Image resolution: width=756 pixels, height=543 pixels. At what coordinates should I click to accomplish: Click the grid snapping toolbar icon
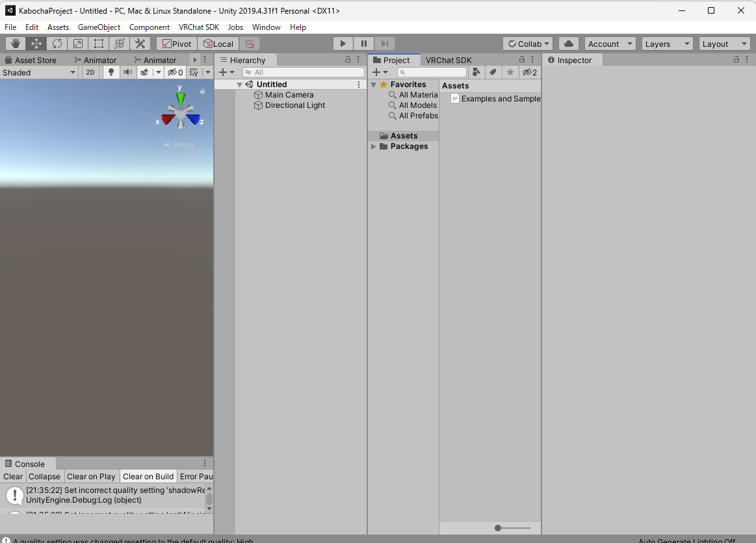[250, 44]
